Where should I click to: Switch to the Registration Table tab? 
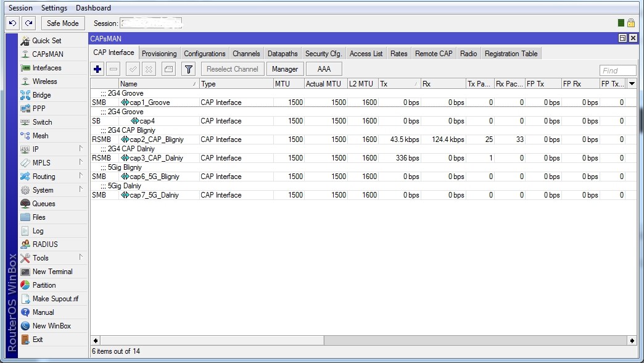tap(511, 54)
